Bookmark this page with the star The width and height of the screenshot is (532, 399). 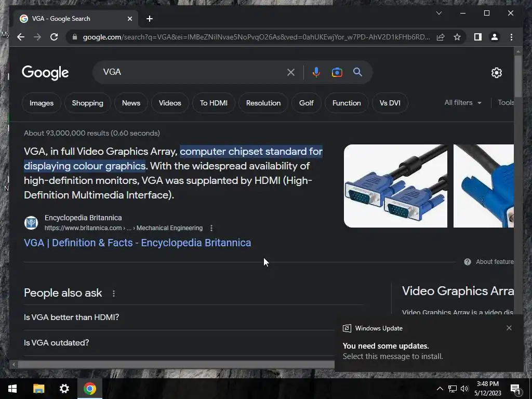[457, 37]
